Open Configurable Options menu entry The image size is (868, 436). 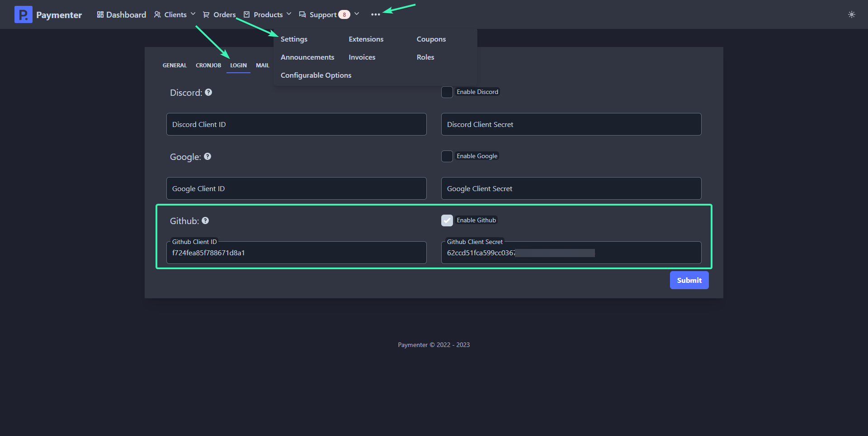click(x=316, y=75)
